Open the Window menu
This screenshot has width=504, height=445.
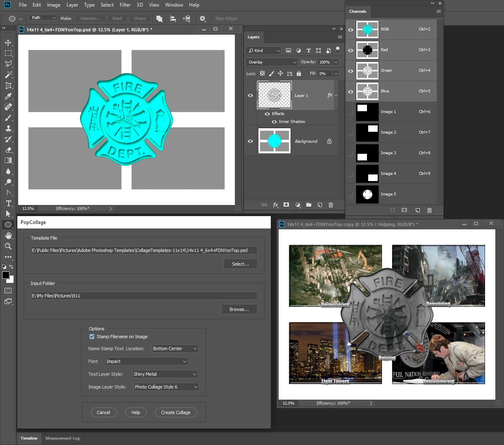(x=174, y=5)
